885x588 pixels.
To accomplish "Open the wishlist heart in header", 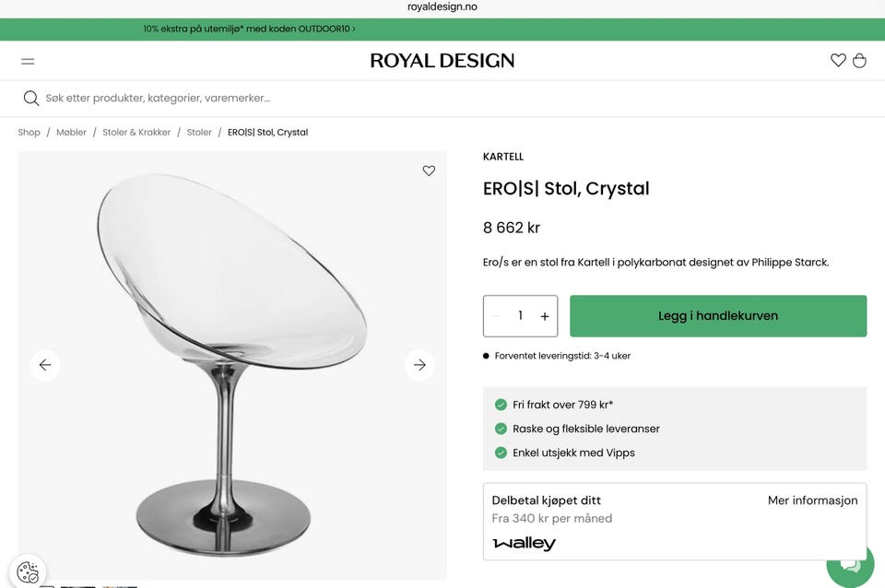I will pyautogui.click(x=838, y=61).
